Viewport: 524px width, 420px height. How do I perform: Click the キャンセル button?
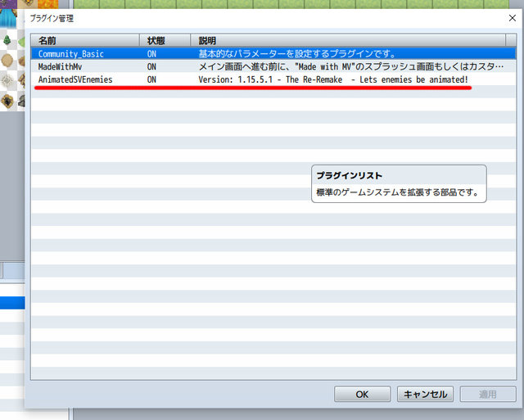[x=425, y=395]
